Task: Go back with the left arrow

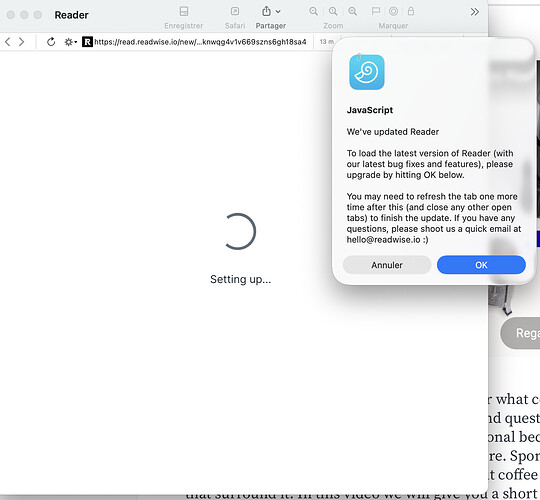Action: 8,42
